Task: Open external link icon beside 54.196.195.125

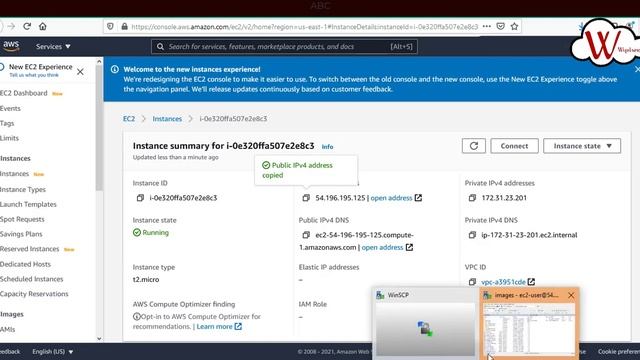Action: [418, 198]
